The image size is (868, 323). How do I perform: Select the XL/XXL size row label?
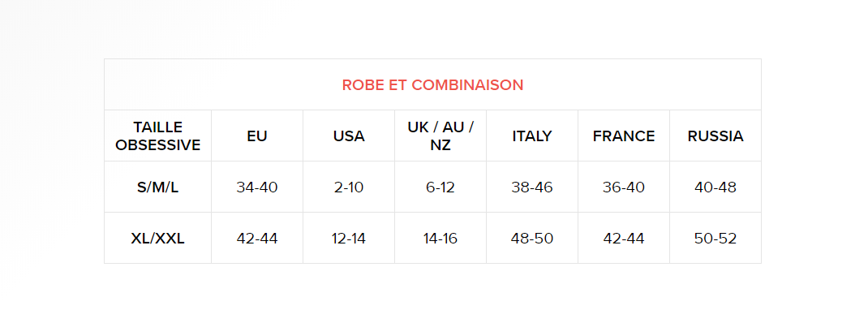[x=157, y=239]
